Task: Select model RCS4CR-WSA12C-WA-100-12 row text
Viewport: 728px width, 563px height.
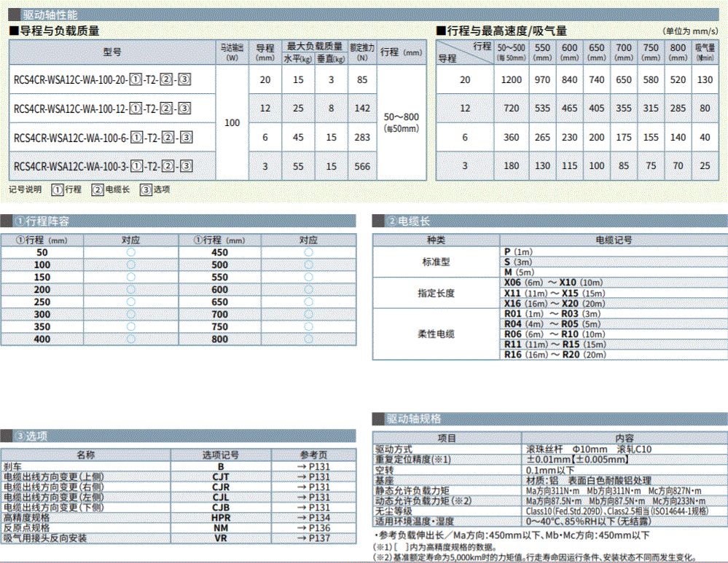Action: click(x=102, y=109)
